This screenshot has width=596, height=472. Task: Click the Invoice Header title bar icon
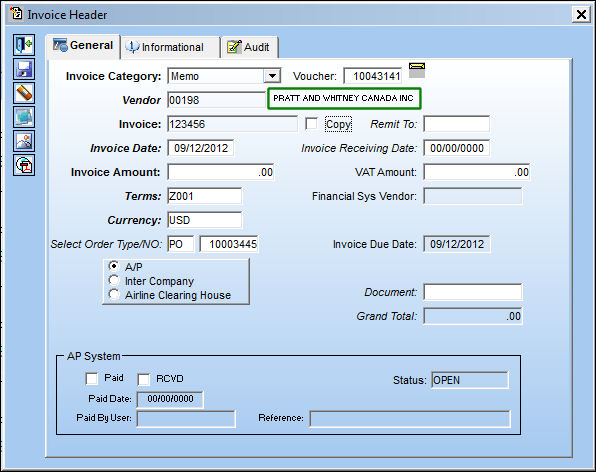pyautogui.click(x=16, y=14)
